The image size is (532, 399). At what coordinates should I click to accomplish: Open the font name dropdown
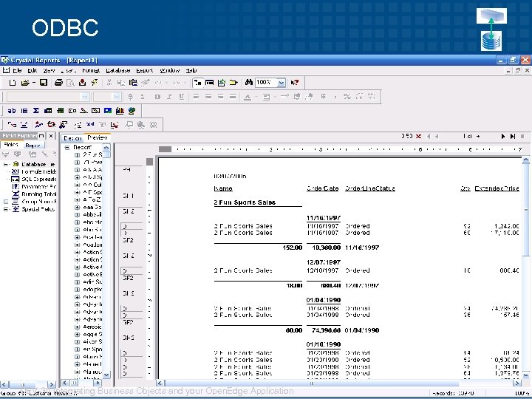85,97
